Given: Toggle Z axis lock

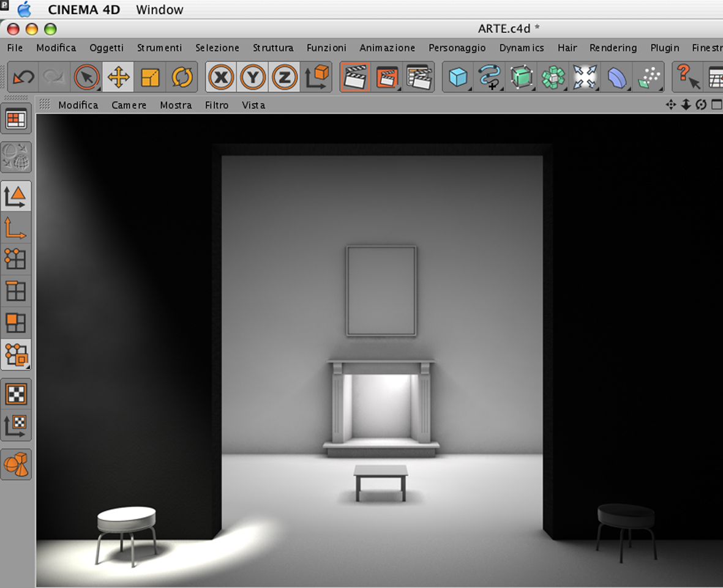Looking at the screenshot, I should click(285, 77).
